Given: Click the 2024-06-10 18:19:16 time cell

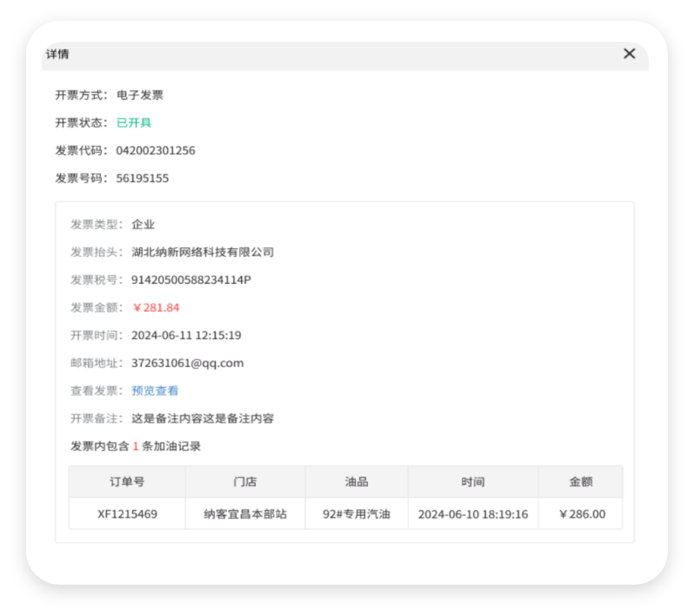Looking at the screenshot, I should pyautogui.click(x=473, y=514).
